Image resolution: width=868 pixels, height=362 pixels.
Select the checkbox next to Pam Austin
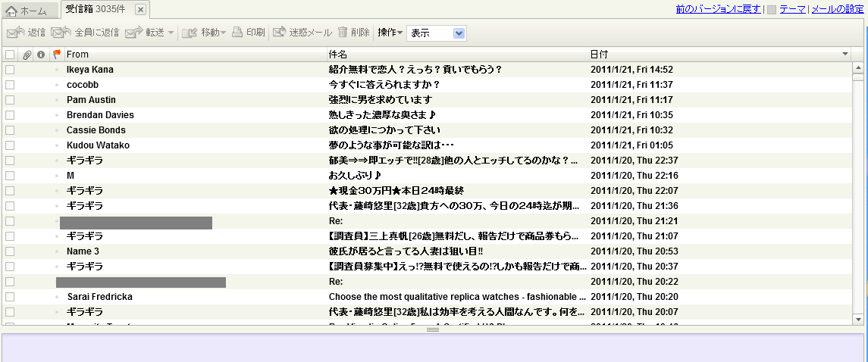pyautogui.click(x=10, y=100)
